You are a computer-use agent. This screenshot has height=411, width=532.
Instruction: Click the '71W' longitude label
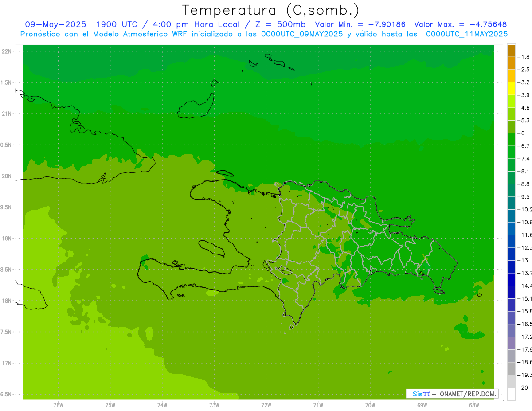(318, 405)
